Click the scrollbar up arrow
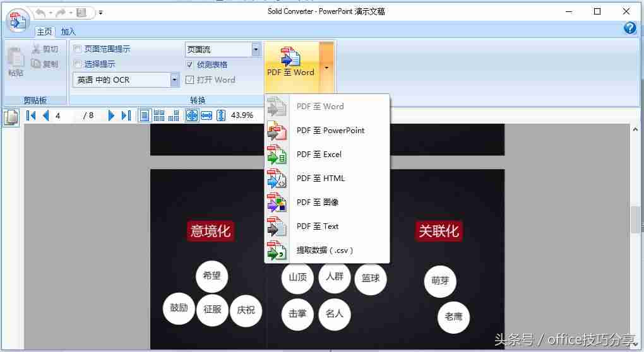Image resolution: width=644 pixels, height=352 pixels. (x=635, y=129)
